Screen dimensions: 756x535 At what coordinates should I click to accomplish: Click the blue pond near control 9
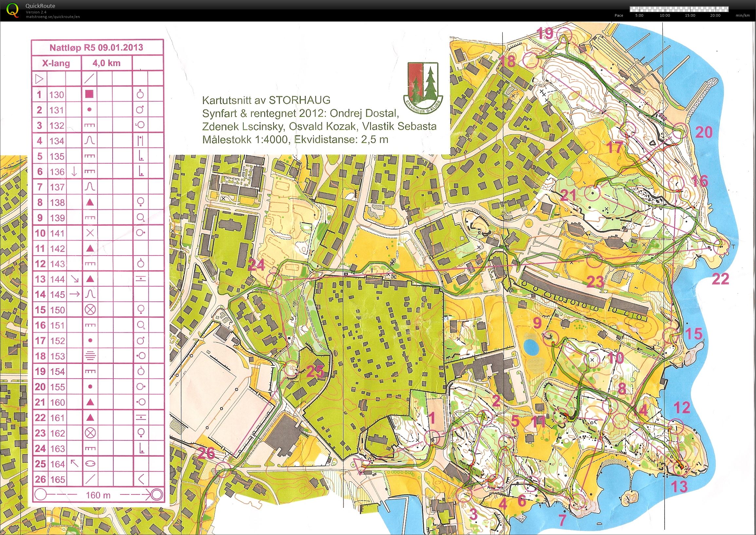click(x=531, y=348)
